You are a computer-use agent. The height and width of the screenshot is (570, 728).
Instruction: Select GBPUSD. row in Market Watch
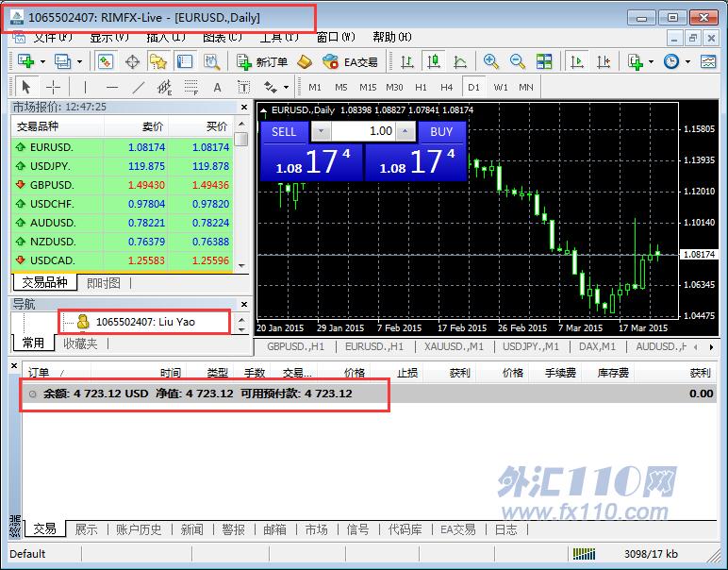coord(122,185)
